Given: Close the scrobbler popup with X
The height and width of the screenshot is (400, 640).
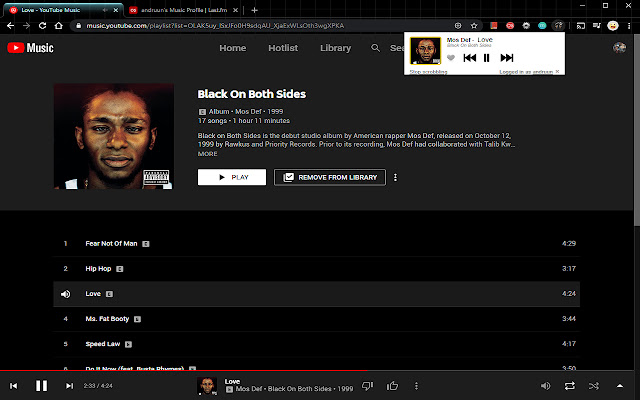Looking at the screenshot, I should [x=558, y=71].
